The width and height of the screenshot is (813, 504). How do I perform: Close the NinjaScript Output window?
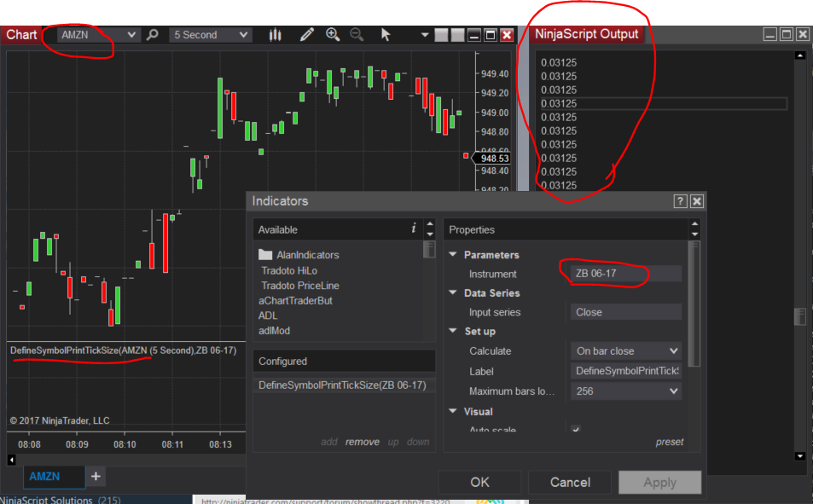(803, 35)
